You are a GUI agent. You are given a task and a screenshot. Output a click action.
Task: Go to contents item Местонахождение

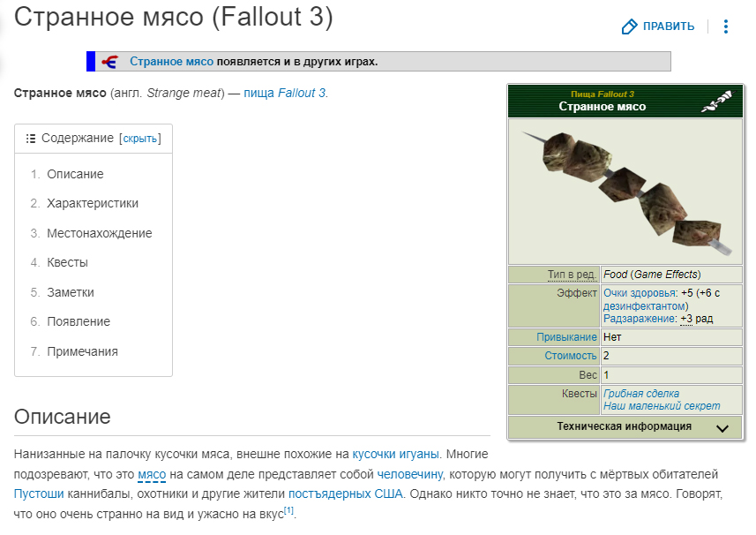click(x=100, y=233)
